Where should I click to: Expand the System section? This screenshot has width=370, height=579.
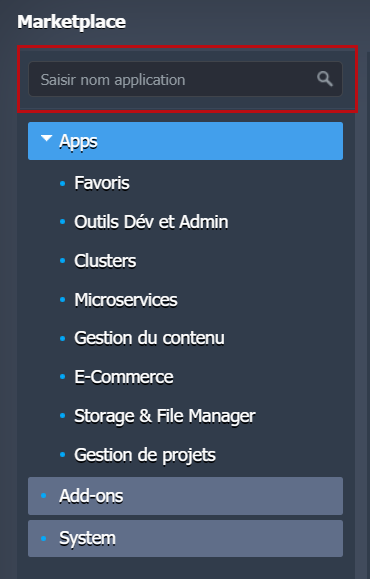point(185,538)
